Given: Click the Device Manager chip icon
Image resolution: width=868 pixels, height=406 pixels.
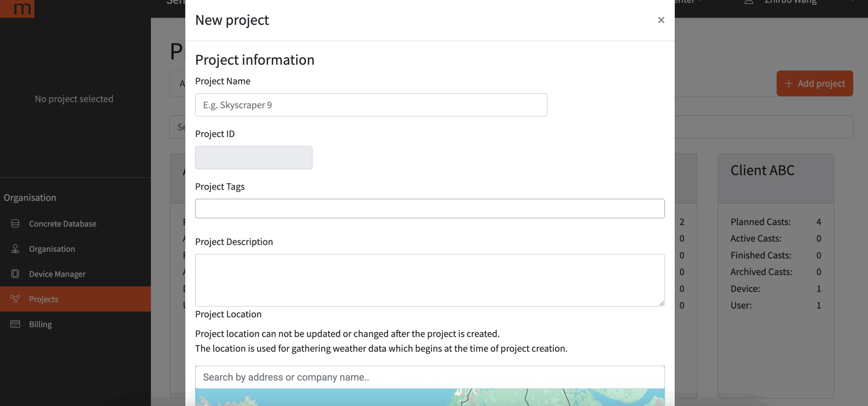Looking at the screenshot, I should click(x=15, y=274).
